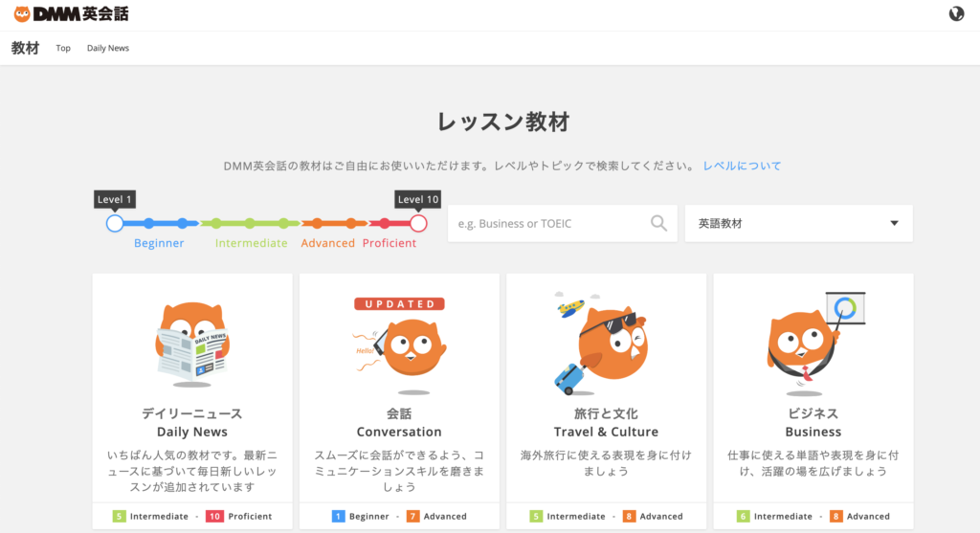Open the デイリーニュース Daily News title

(x=191, y=422)
